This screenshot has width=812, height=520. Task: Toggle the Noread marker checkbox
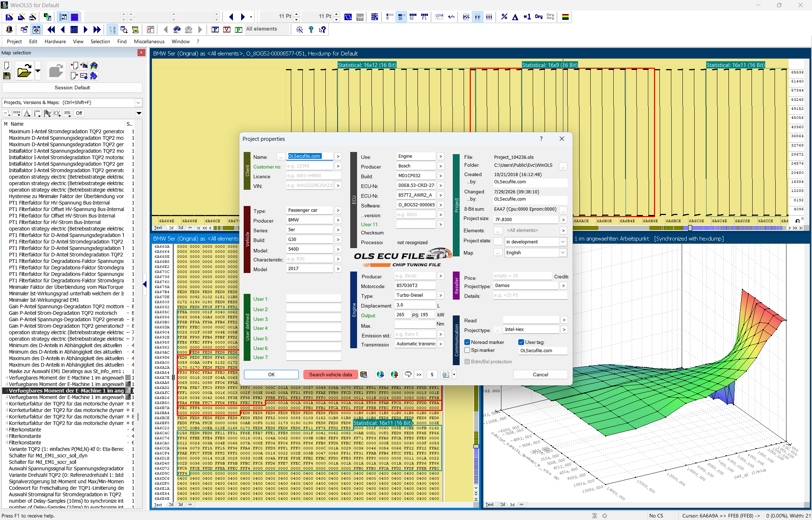pyautogui.click(x=467, y=342)
